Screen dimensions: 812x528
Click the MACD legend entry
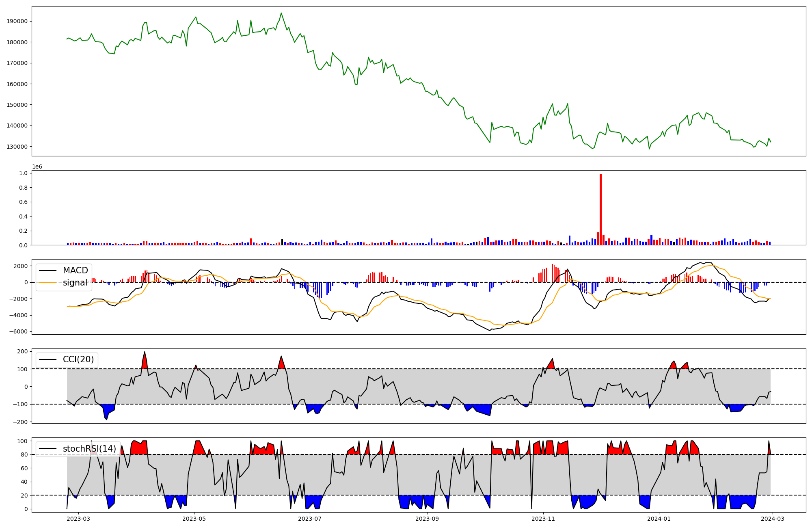75,270
